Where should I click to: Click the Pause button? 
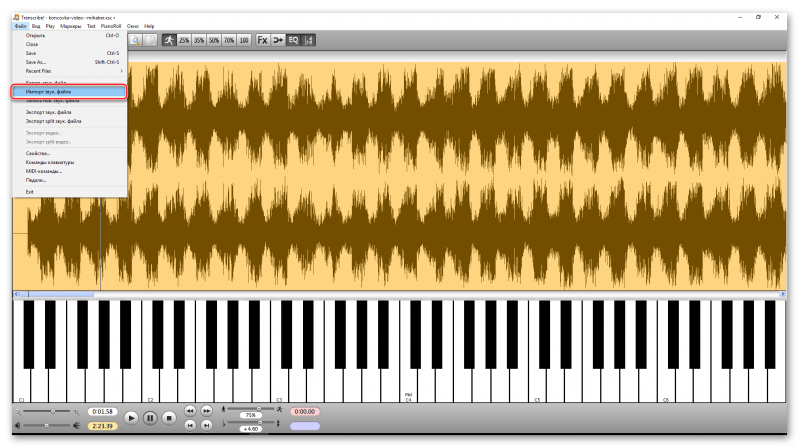pos(150,418)
